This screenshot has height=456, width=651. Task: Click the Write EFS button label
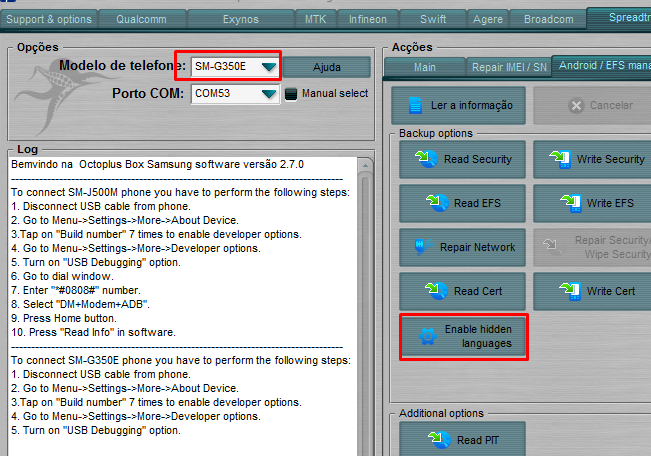tap(610, 203)
